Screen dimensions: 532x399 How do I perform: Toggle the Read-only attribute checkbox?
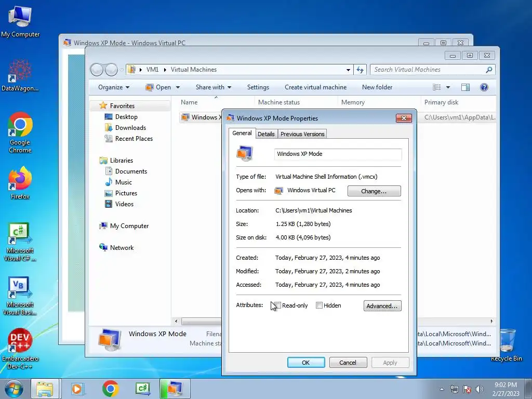coord(278,305)
